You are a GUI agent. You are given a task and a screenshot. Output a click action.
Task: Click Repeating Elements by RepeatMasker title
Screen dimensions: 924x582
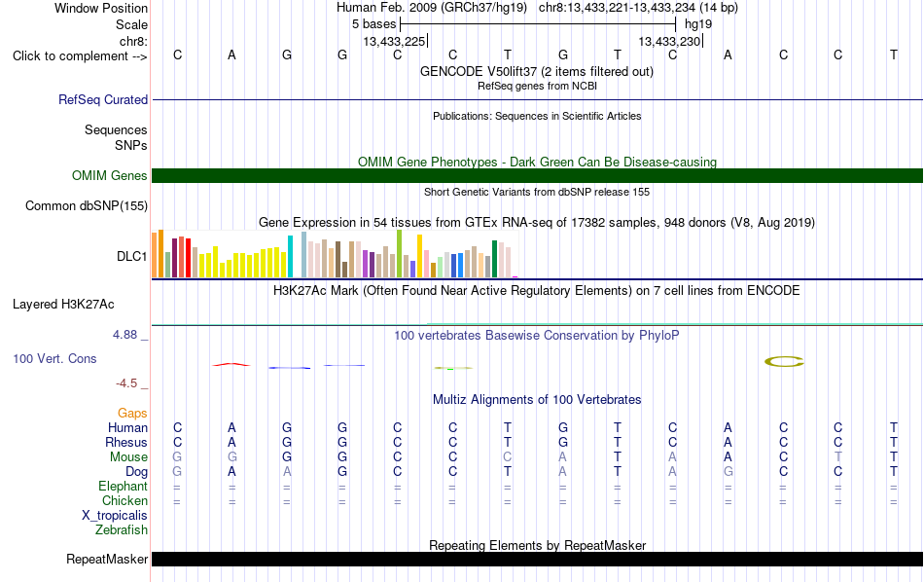pyautogui.click(x=537, y=545)
